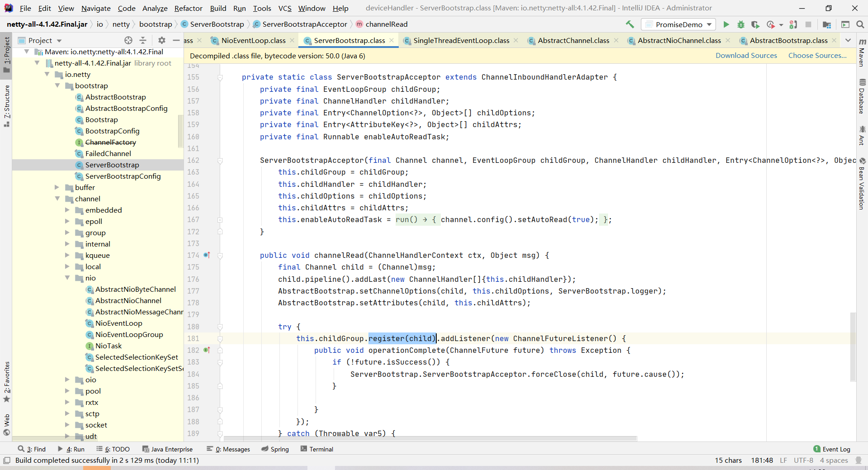Image resolution: width=868 pixels, height=470 pixels.
Task: Switch to AbstractNioChannel.class tab
Action: point(679,40)
